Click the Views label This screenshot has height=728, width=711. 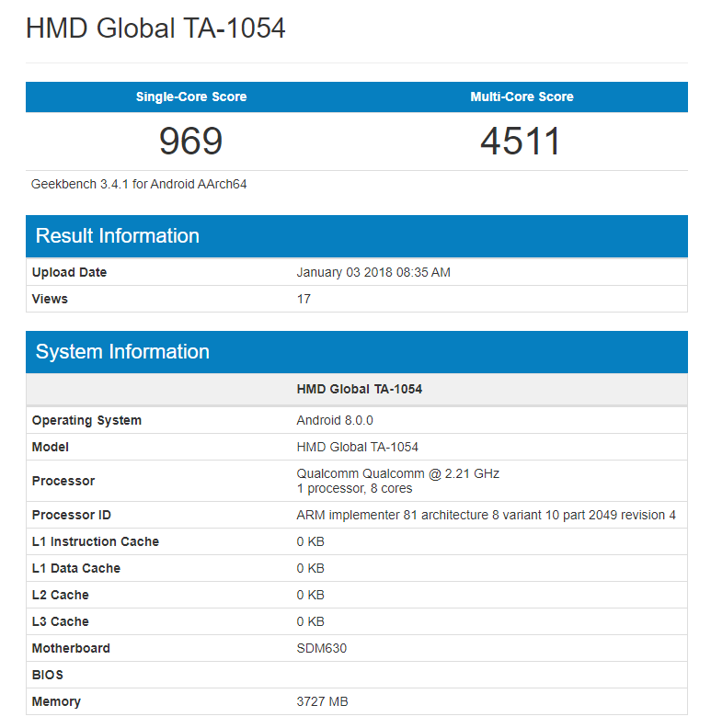(x=50, y=299)
